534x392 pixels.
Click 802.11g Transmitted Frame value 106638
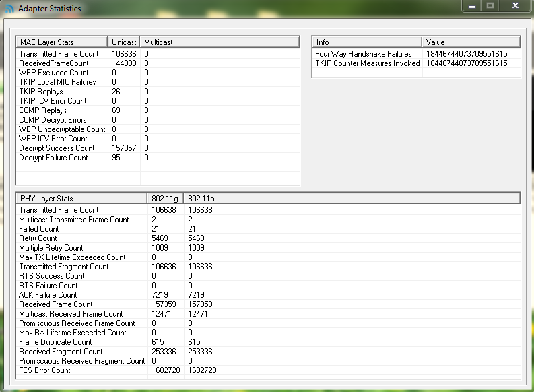164,210
